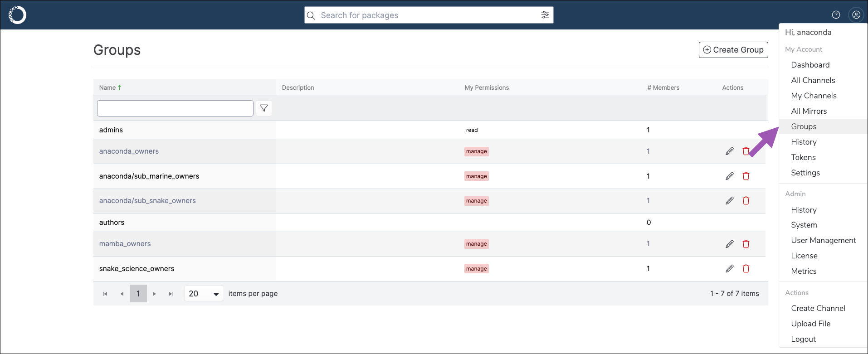
Task: Focus the Search for packages field
Action: click(x=429, y=15)
